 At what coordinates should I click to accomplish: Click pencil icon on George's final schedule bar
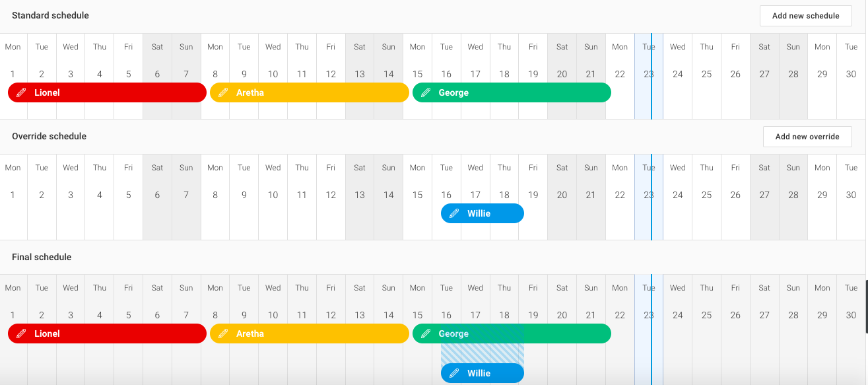[x=426, y=333]
